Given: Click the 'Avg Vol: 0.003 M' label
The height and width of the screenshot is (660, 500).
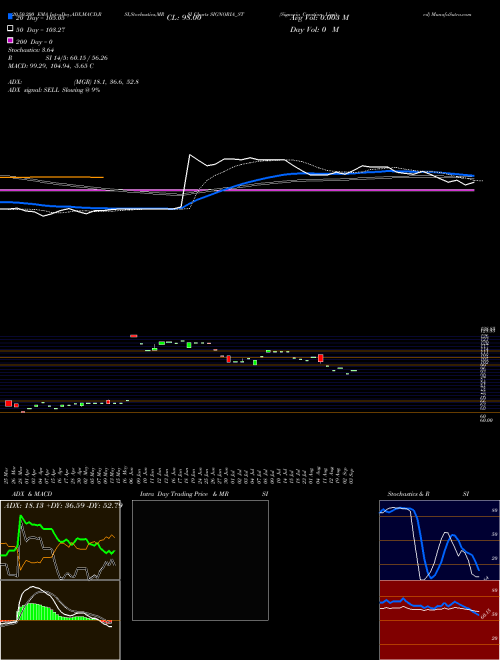Looking at the screenshot, I should tap(319, 18).
